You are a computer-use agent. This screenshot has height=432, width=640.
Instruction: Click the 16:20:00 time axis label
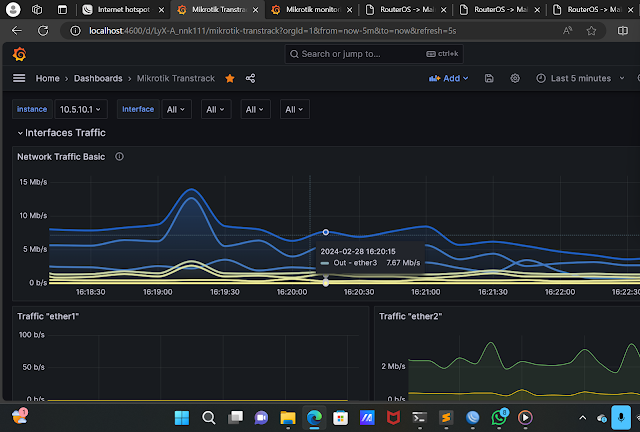tap(292, 292)
